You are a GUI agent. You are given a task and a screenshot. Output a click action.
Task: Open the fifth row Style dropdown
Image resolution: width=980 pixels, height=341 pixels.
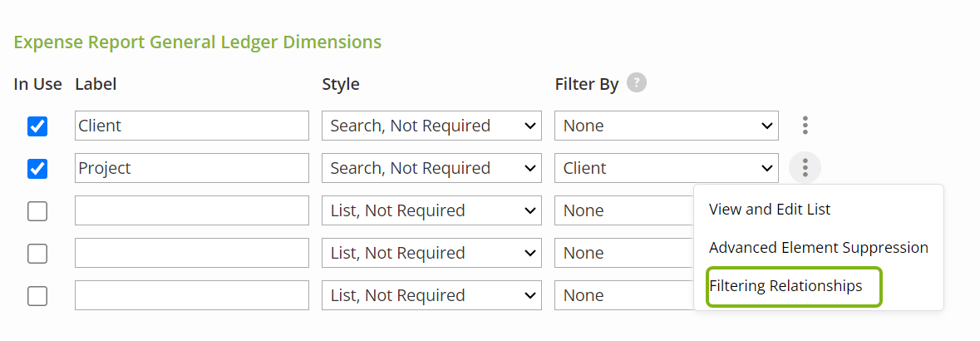(x=432, y=295)
